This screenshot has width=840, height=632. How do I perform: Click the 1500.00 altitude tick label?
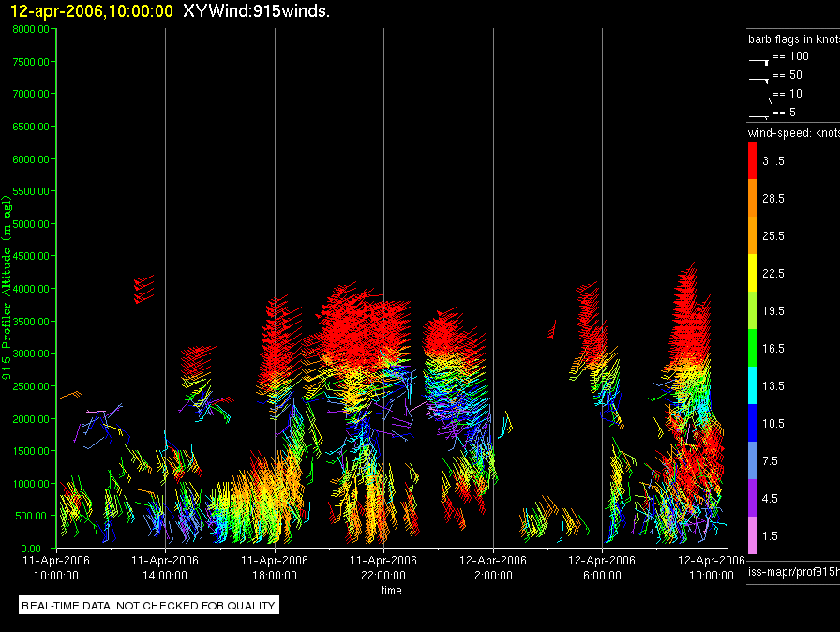pos(31,452)
